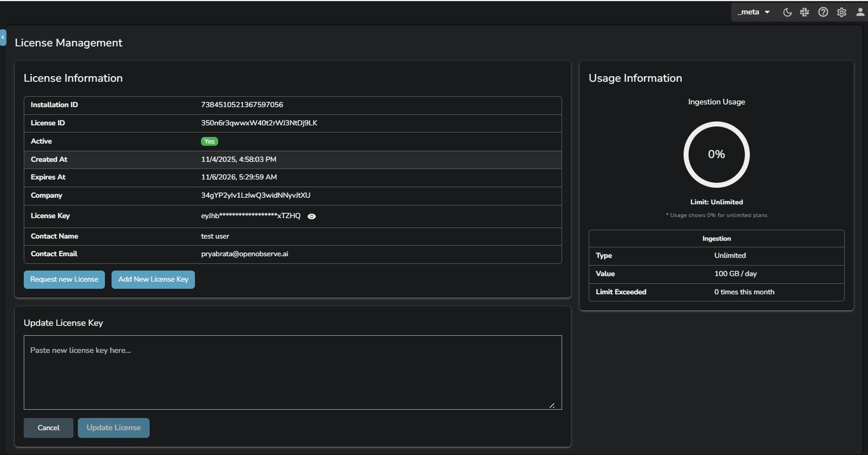Screen dimensions: 868x455
Task: Click Contact Name value test user
Action: pos(215,236)
